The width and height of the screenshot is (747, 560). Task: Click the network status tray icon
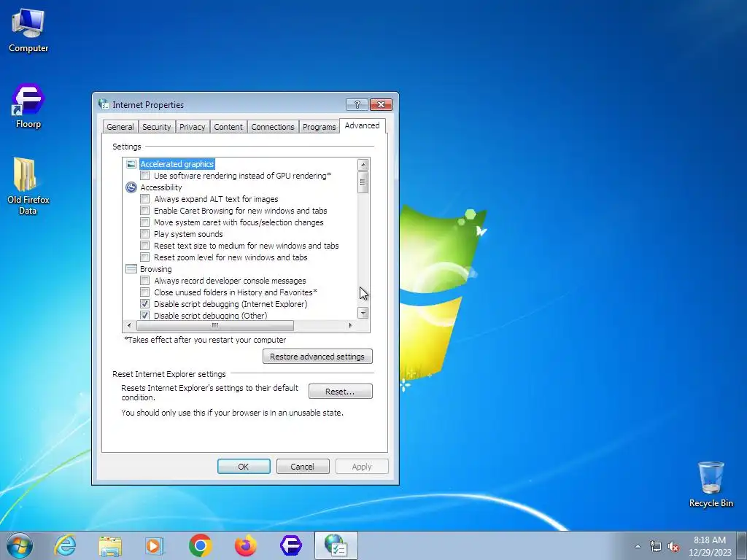[656, 547]
